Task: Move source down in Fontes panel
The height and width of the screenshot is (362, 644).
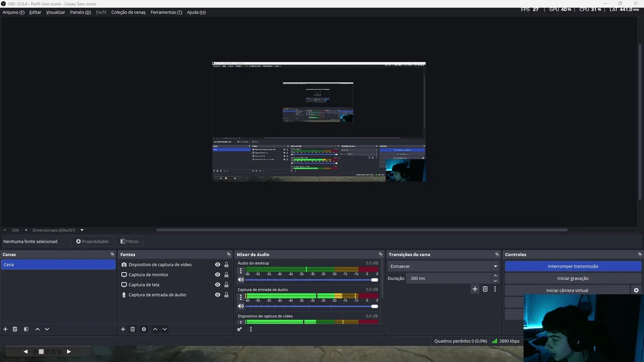Action: 165,329
